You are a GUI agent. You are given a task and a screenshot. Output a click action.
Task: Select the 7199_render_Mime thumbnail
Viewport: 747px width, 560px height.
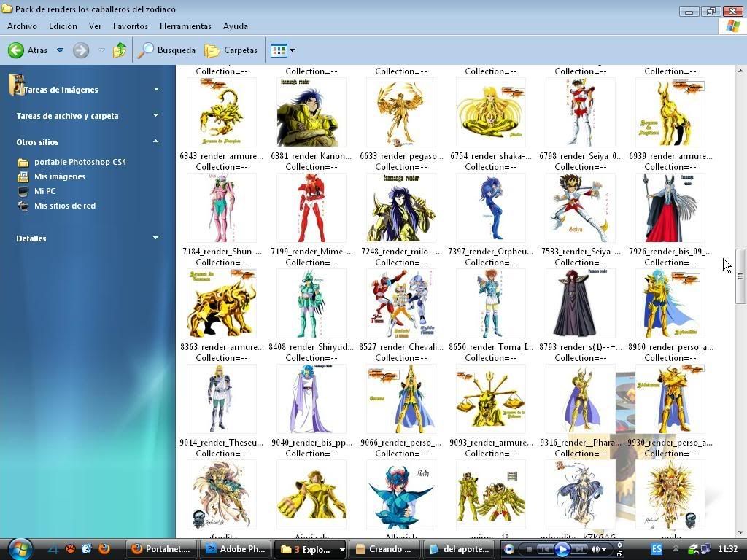click(x=311, y=208)
